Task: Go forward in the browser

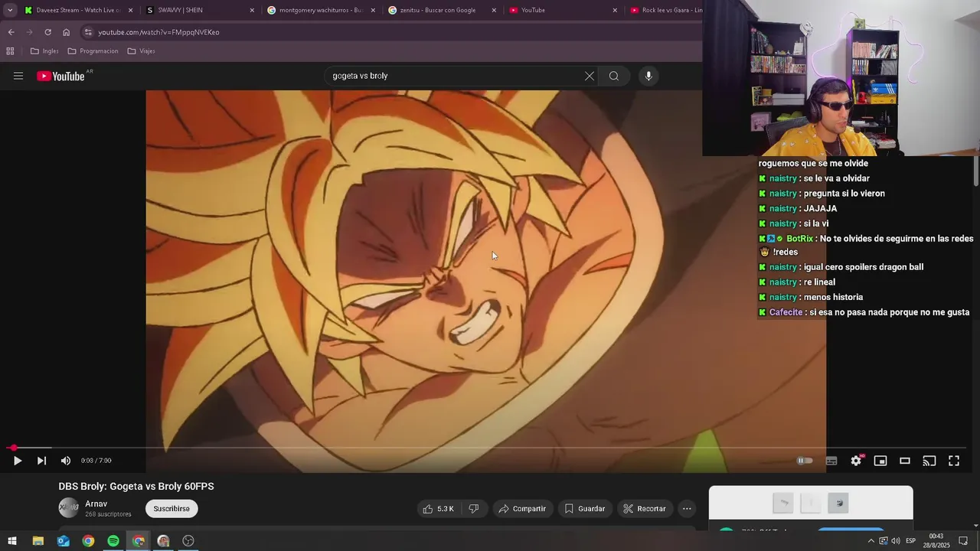Action: point(29,32)
